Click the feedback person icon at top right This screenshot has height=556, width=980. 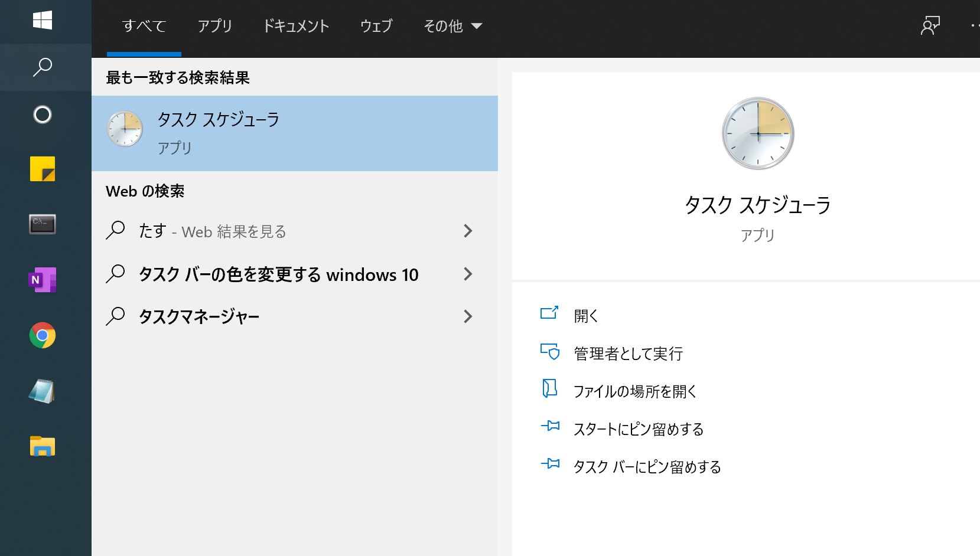930,25
